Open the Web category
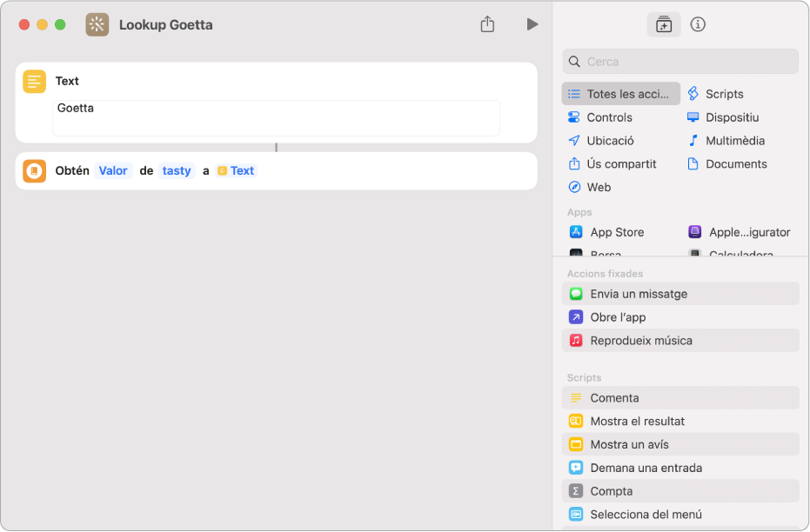This screenshot has height=532, width=810. pos(589,187)
